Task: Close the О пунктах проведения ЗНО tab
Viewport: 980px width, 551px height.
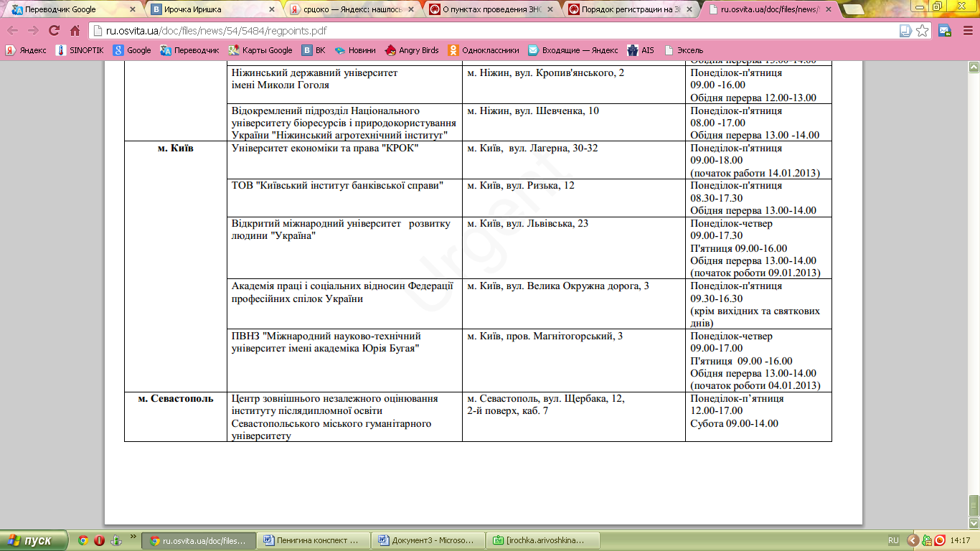Action: 549,10
